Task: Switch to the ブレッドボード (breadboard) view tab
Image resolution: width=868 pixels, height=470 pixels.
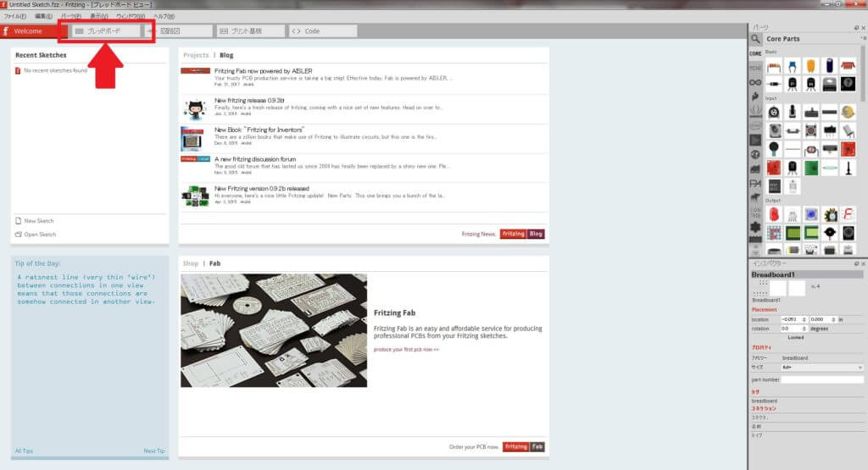Action: pyautogui.click(x=105, y=31)
